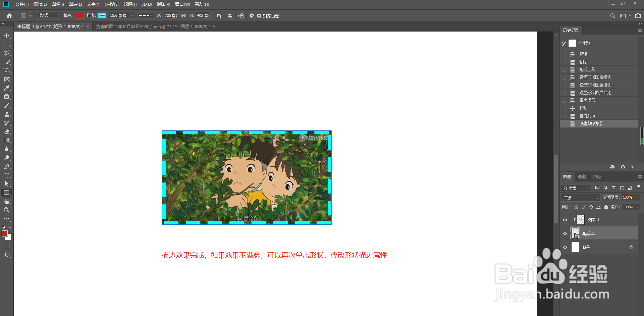Click the cyan stroke color swatch

coord(102,16)
